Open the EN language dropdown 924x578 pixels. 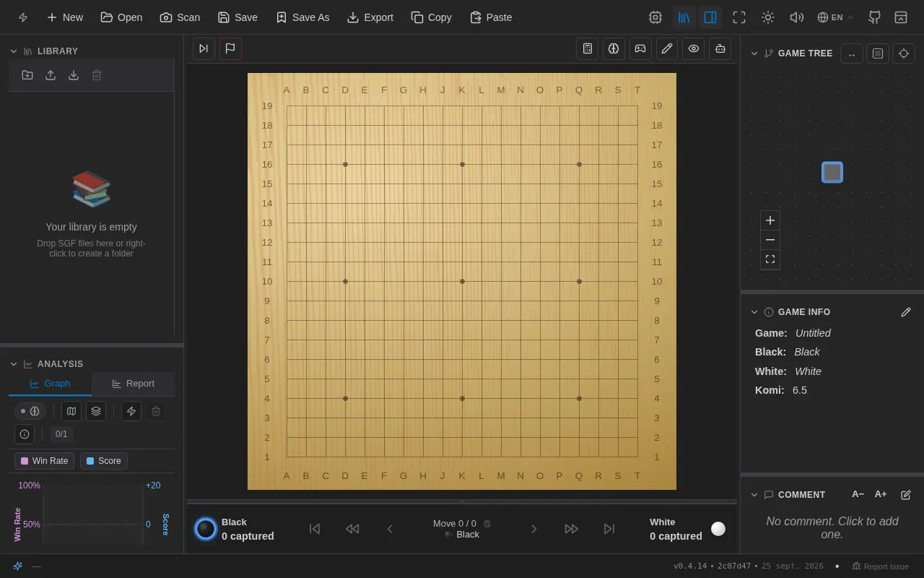point(835,17)
